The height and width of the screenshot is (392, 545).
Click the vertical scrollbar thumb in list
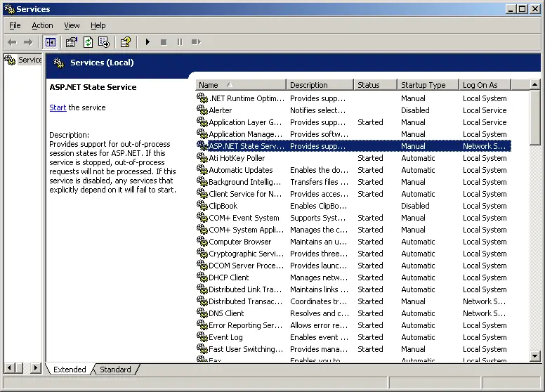pos(535,117)
